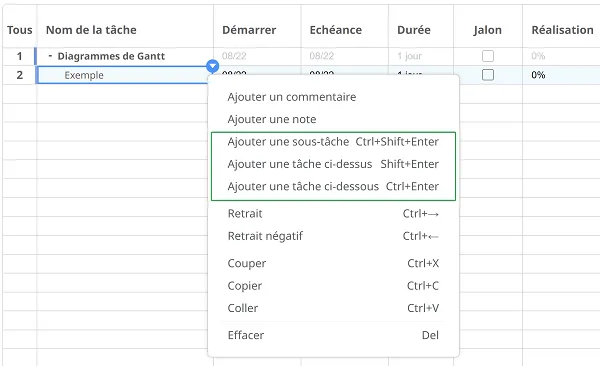
Task: Click the 08/22 due date in row 1
Action: [x=321, y=56]
